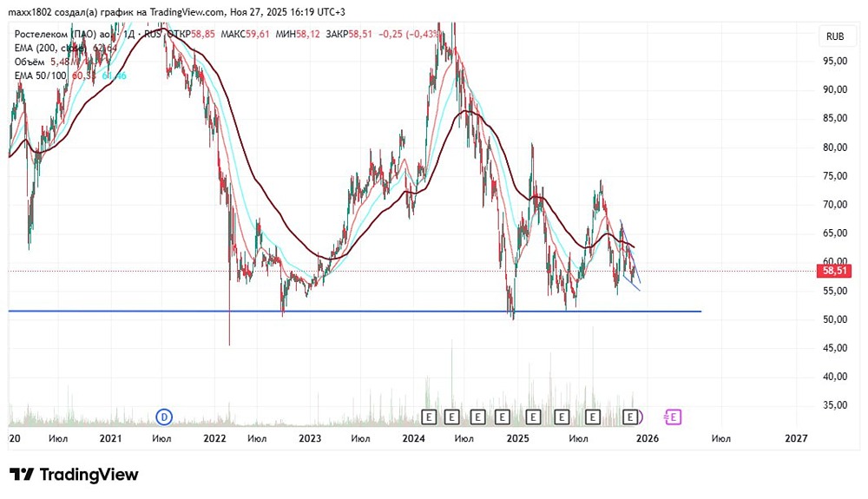Screen dimensions: 868x499
Task: Click the МАКС59,61 high value
Action: click(246, 35)
